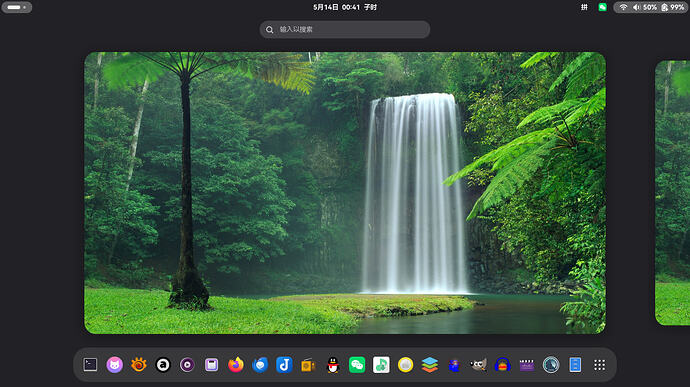690x387 pixels.
Task: Show all applications grid
Action: [599, 365]
